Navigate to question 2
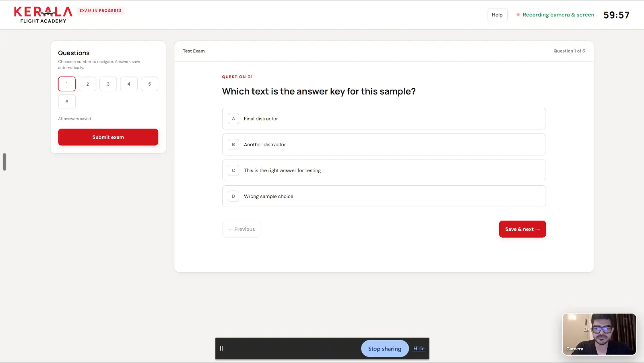The width and height of the screenshot is (644, 363). tap(87, 84)
